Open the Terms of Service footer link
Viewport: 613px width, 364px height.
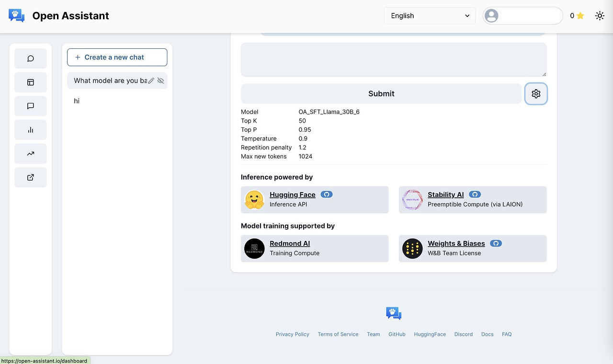(338, 334)
